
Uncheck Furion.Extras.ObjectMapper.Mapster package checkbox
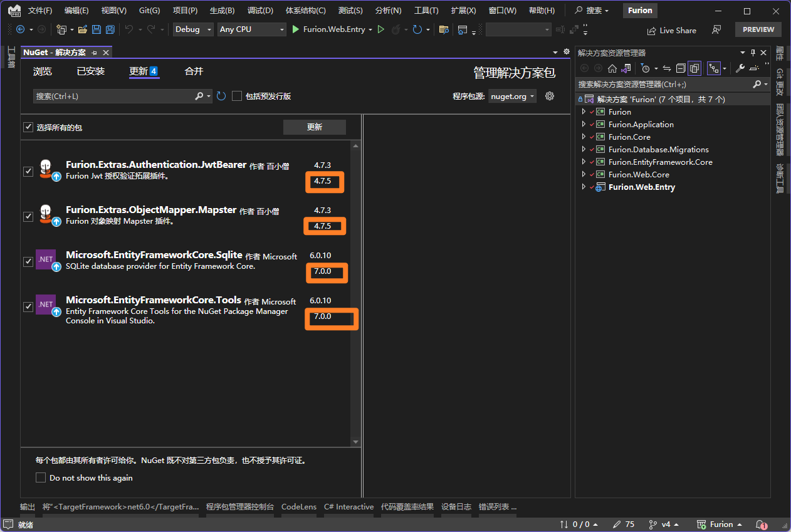(x=28, y=216)
